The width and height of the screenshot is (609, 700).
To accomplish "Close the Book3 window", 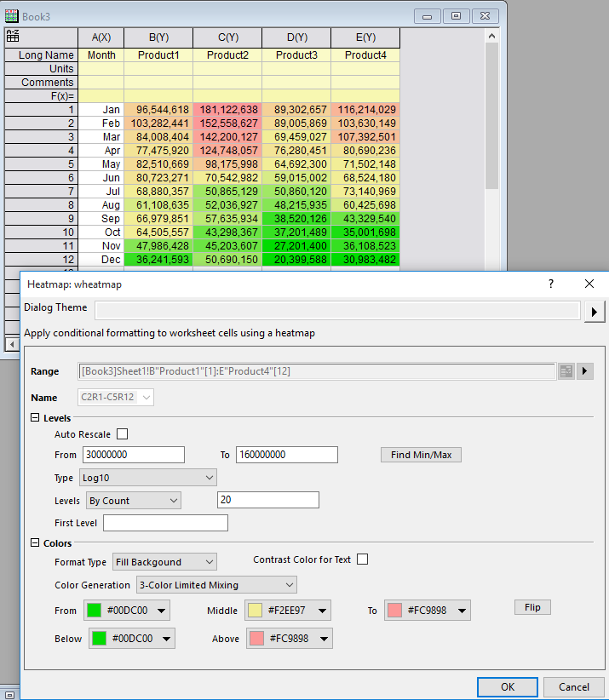I will pyautogui.click(x=485, y=16).
